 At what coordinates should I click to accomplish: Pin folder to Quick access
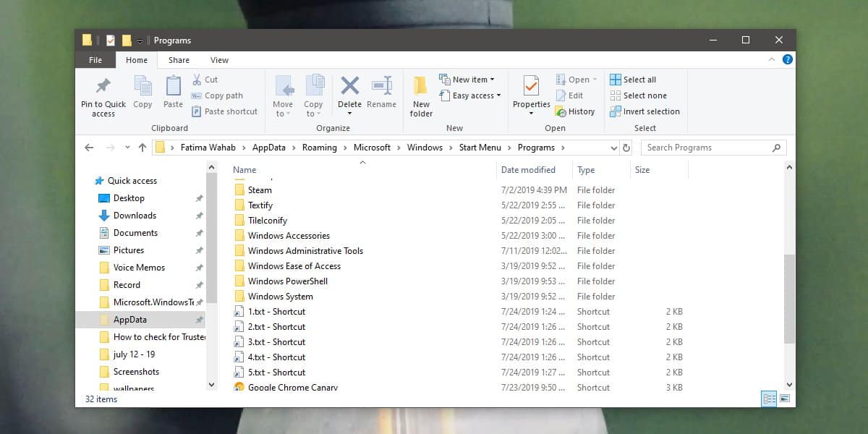(x=103, y=96)
